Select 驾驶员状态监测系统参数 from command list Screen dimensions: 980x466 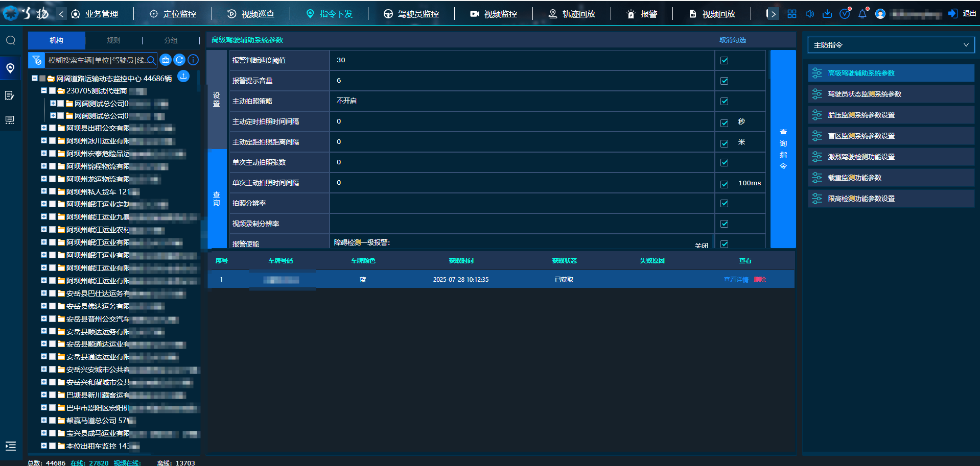click(x=865, y=94)
